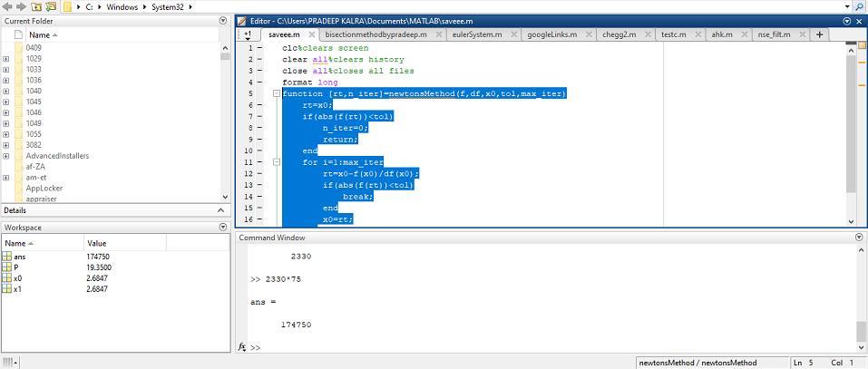The height and width of the screenshot is (369, 868).
Task: Open the Workspace panel actions menu
Action: tap(223, 227)
